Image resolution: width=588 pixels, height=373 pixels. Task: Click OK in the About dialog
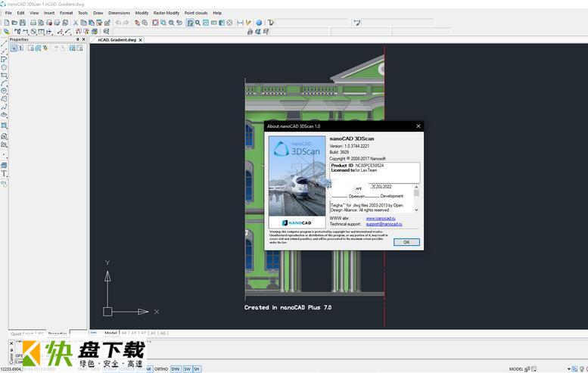pos(406,242)
